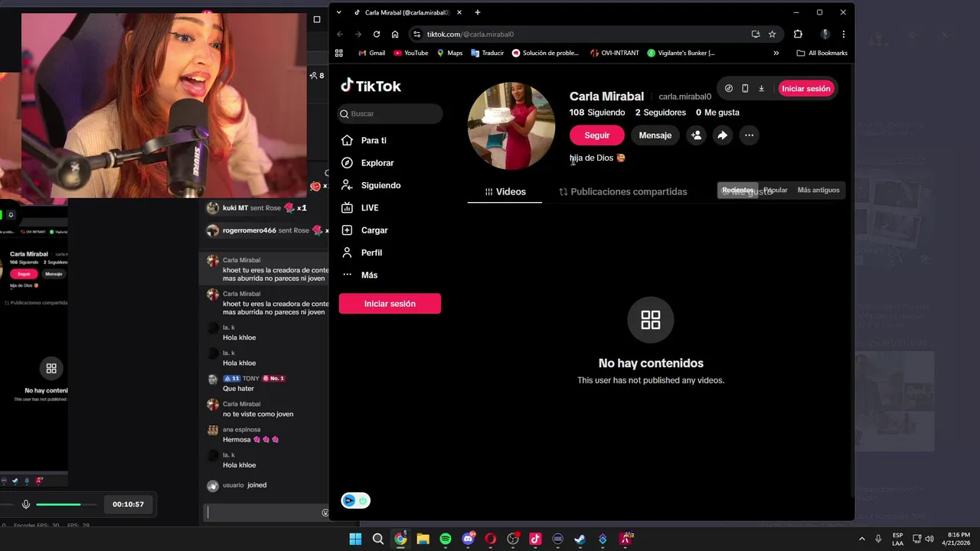Adjust the microphone volume slider in streaming app

tap(66, 504)
